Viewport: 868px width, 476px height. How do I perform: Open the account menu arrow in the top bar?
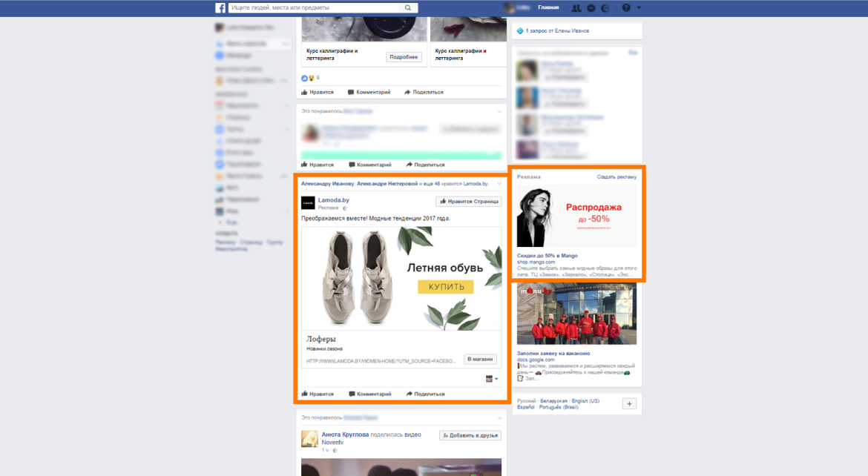pyautogui.click(x=639, y=7)
